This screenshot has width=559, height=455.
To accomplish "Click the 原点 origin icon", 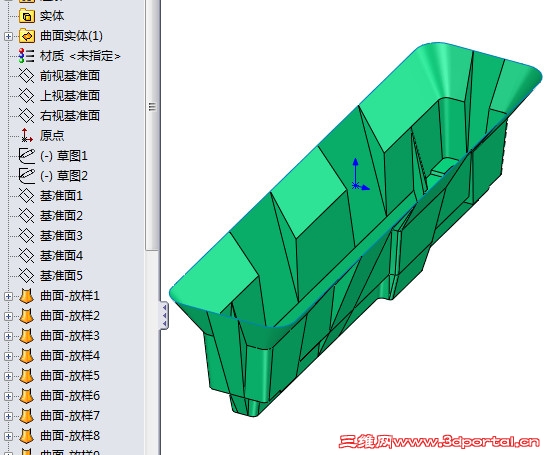I will [27, 136].
